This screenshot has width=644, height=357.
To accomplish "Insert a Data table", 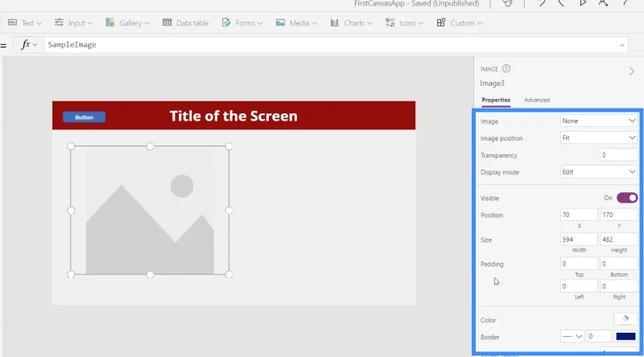I will 186,23.
